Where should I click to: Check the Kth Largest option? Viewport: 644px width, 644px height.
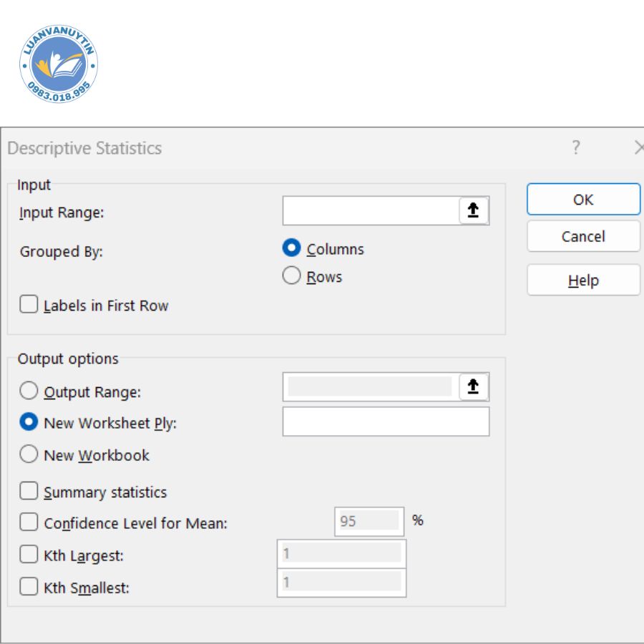point(29,555)
